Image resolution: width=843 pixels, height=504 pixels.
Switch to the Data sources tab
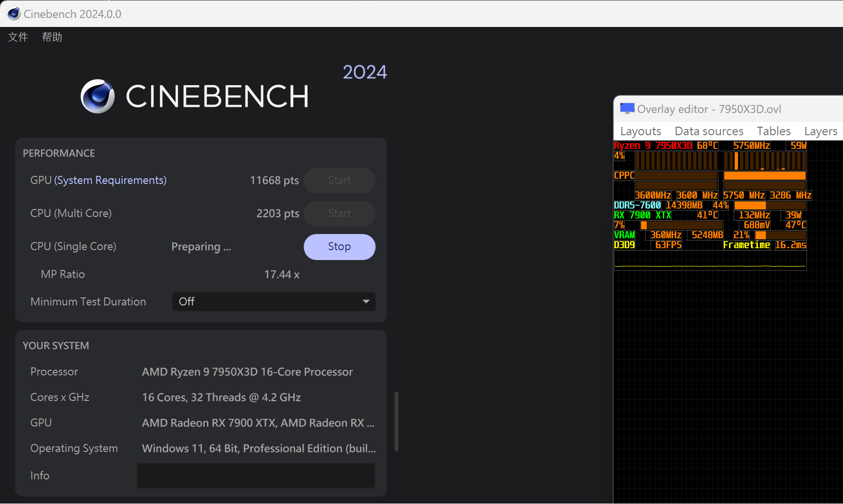point(708,131)
